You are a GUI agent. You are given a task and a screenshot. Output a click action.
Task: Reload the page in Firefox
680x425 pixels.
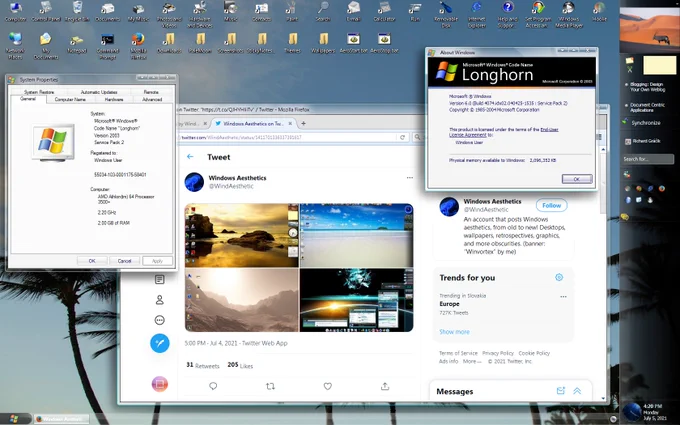coord(402,137)
